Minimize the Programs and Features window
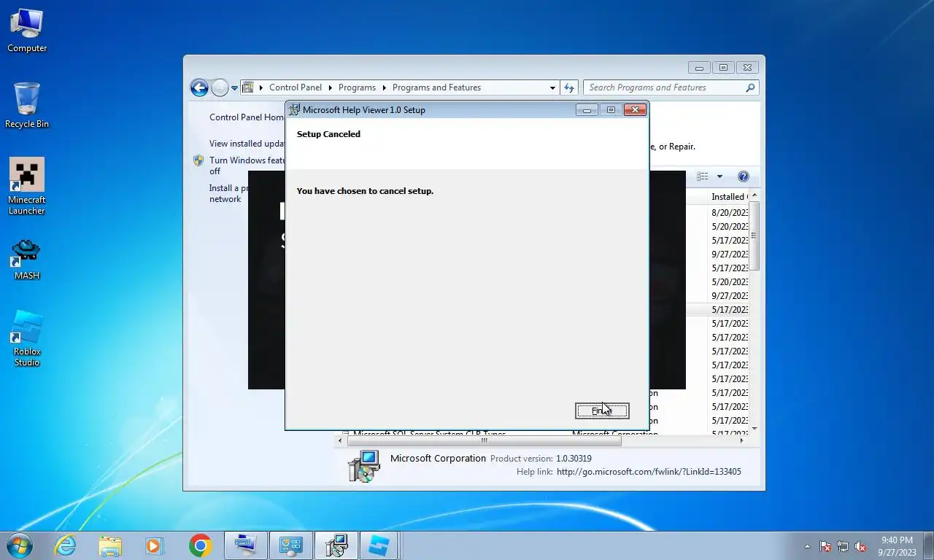Screen dimensions: 934x560 699,68
